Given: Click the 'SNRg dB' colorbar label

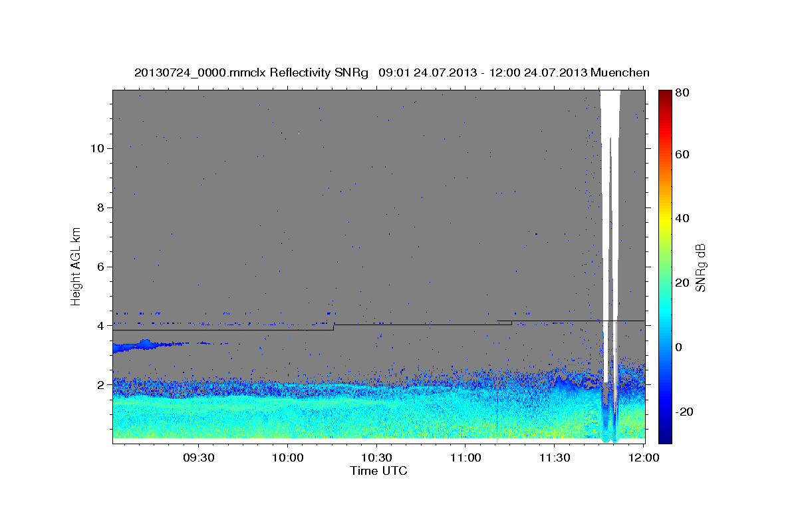Looking at the screenshot, I should pos(700,267).
